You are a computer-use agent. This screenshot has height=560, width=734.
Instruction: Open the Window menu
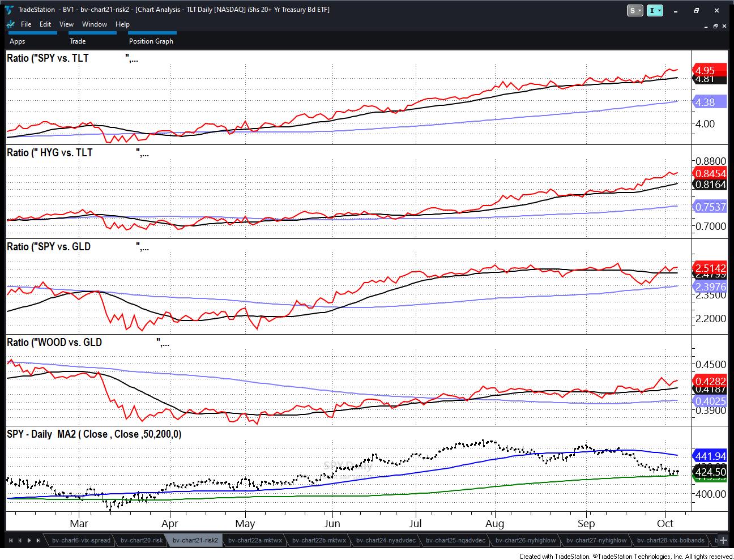pos(94,24)
